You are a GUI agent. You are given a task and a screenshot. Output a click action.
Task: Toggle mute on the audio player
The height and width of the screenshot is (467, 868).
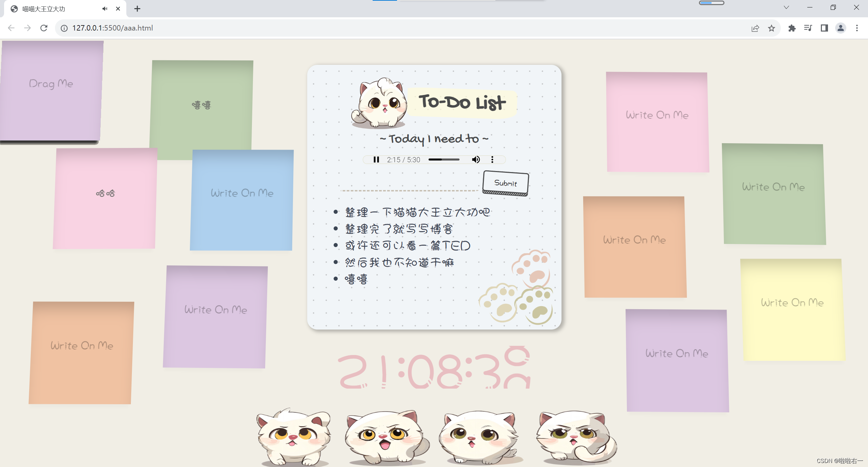476,160
